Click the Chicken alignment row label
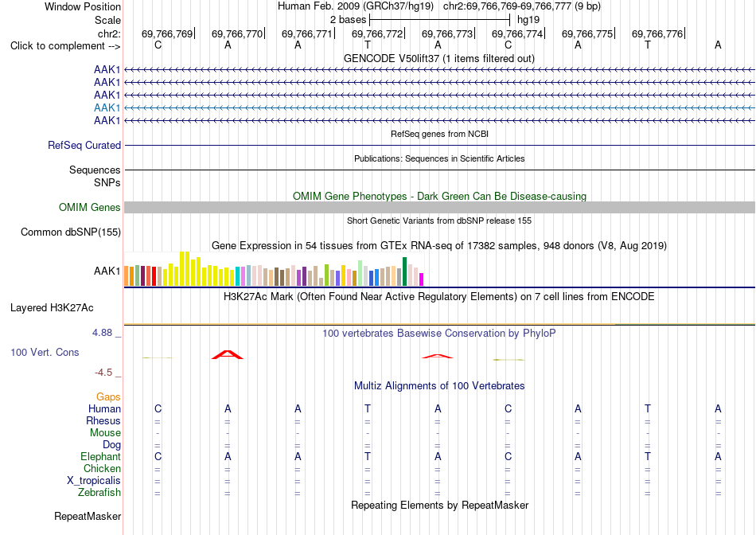Image resolution: width=756 pixels, height=535 pixels. pyautogui.click(x=102, y=468)
